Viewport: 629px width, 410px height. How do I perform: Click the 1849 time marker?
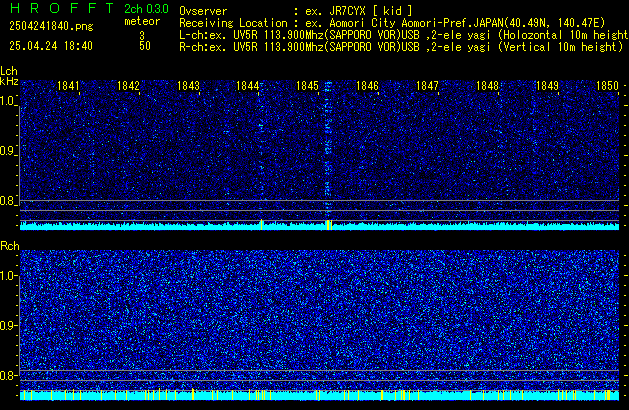click(x=547, y=86)
